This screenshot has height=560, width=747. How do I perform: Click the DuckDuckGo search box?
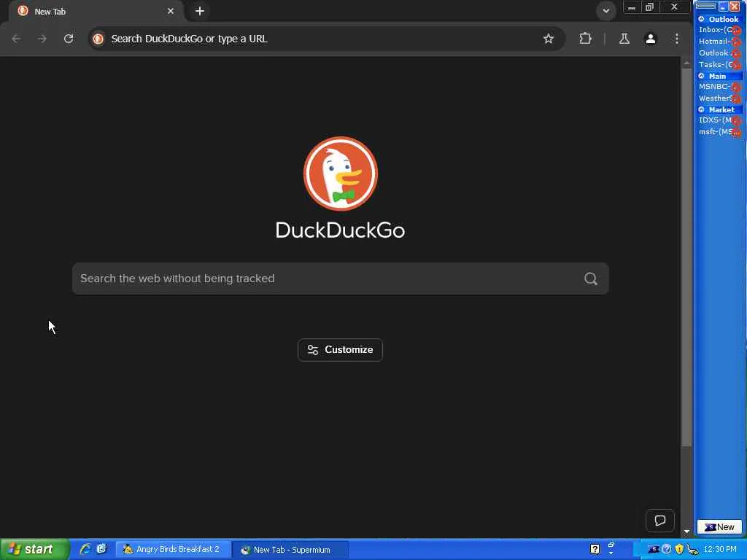pyautogui.click(x=340, y=279)
